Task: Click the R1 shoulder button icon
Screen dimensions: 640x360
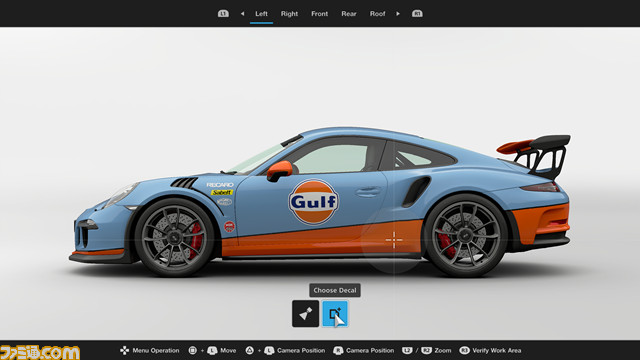Action: point(417,13)
